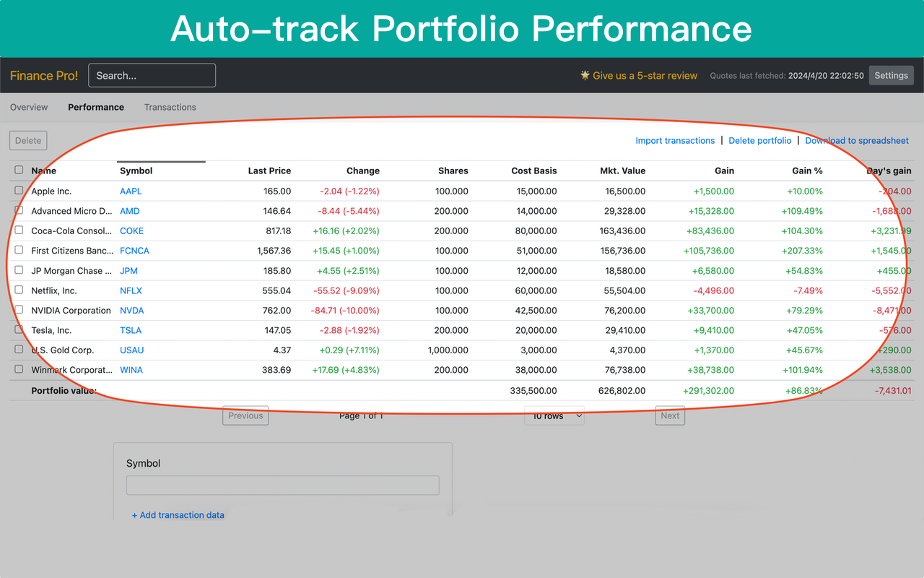Image resolution: width=924 pixels, height=578 pixels.
Task: Sort by the Gain column header
Action: click(x=724, y=171)
